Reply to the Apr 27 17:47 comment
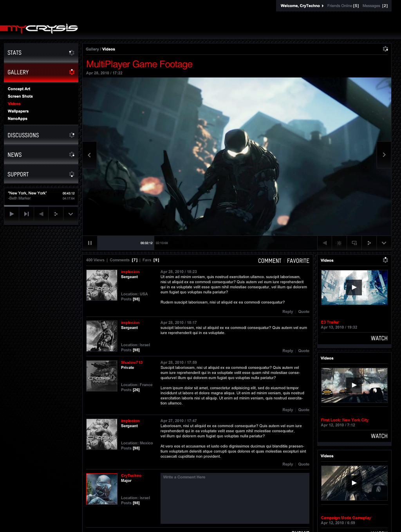 (x=287, y=464)
